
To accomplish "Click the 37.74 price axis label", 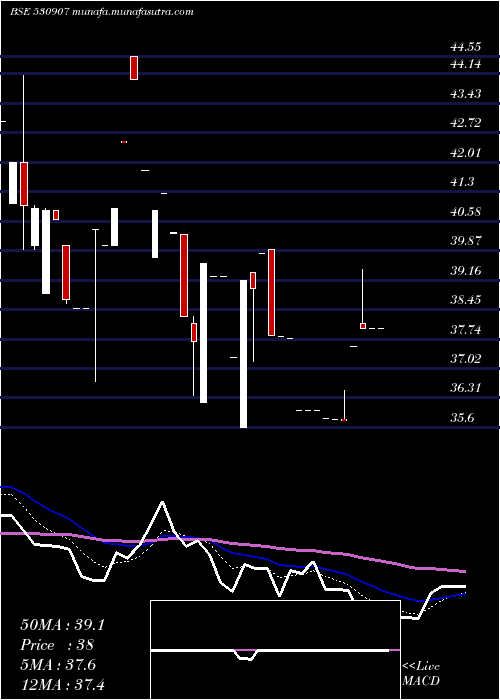I will tap(466, 330).
